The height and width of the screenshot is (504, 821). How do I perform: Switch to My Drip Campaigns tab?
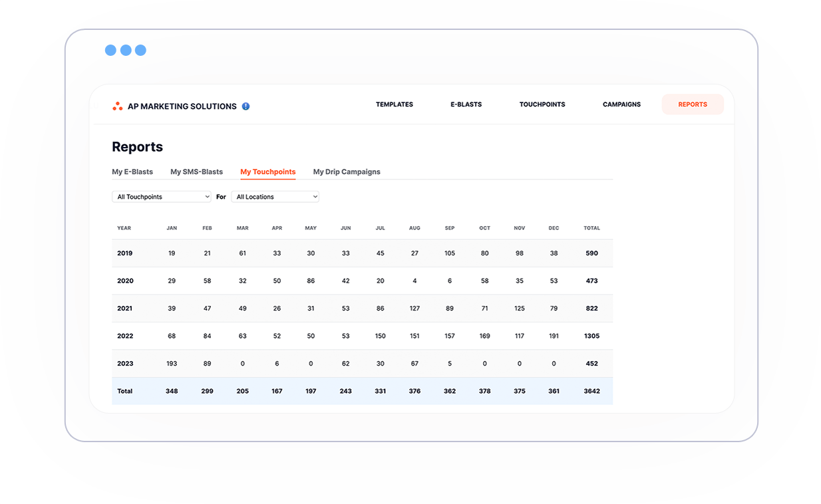point(347,172)
